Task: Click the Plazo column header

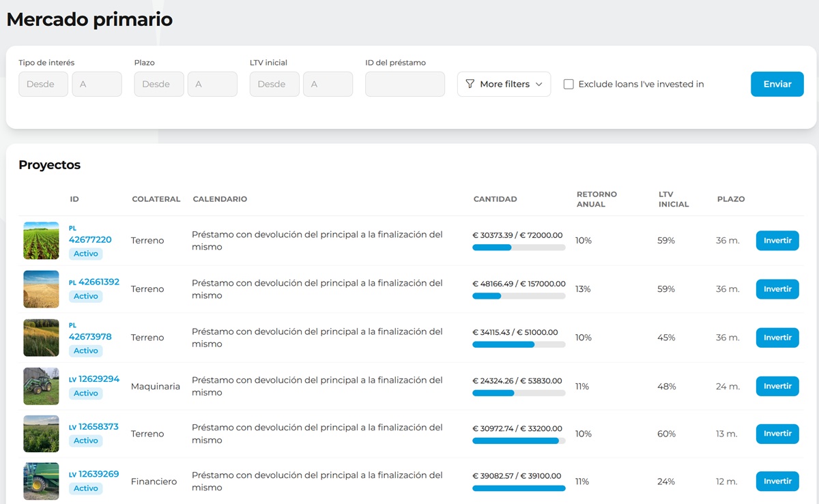Action: pyautogui.click(x=731, y=199)
